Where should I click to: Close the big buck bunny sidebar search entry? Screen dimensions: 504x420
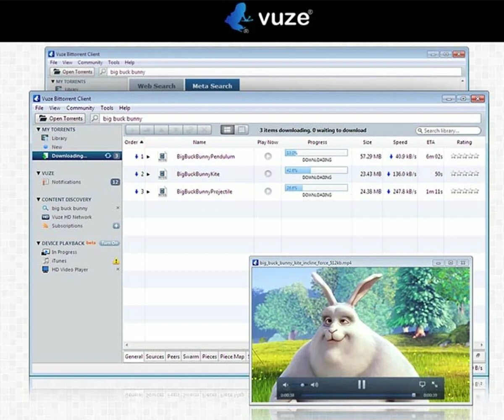(118, 208)
